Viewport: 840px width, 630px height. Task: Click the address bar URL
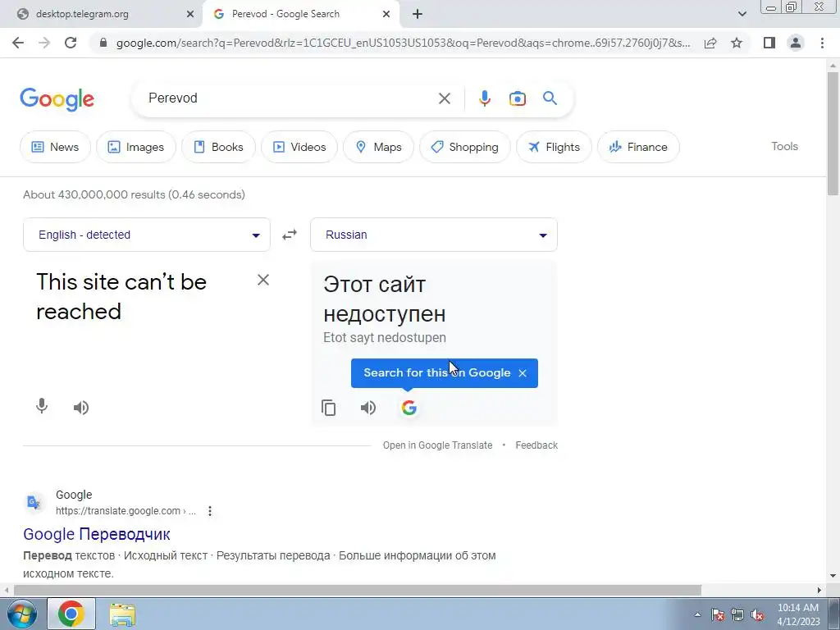[x=403, y=43]
